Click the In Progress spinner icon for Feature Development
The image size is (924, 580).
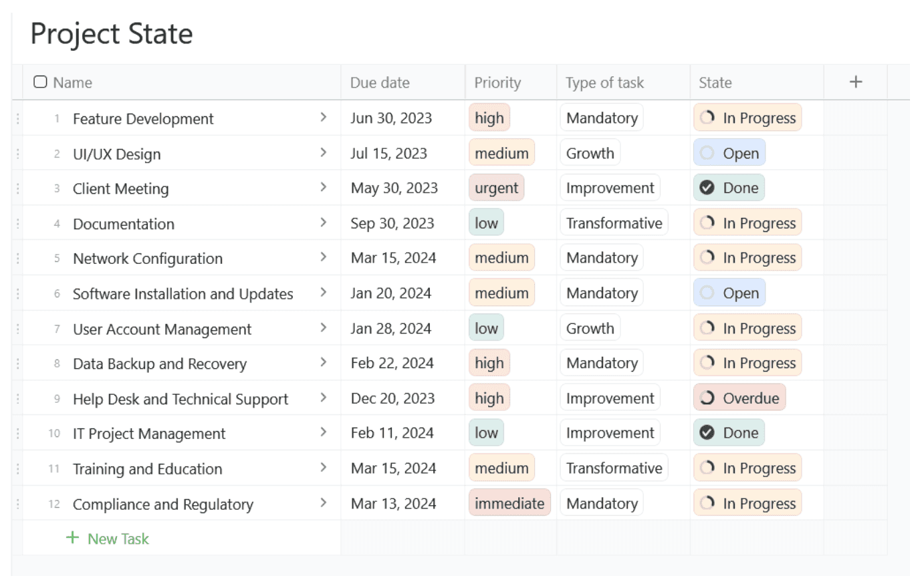(707, 118)
